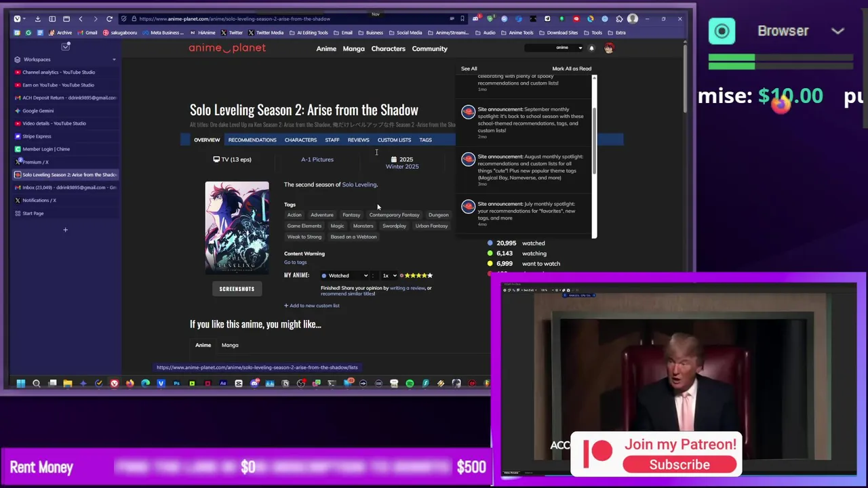
Task: Open the Workspaces stack icon in tab panel
Action: (x=17, y=60)
